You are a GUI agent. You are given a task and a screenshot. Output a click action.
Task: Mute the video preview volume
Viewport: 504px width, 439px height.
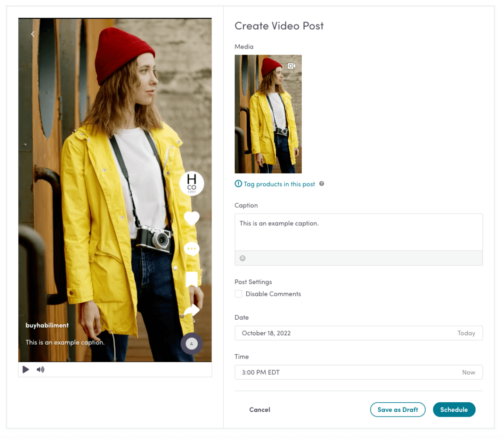(x=41, y=369)
